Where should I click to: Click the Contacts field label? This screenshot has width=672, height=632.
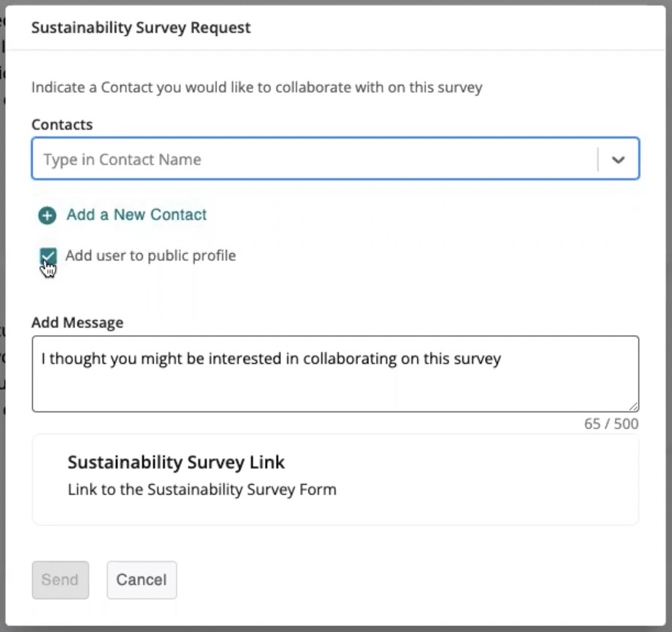62,125
